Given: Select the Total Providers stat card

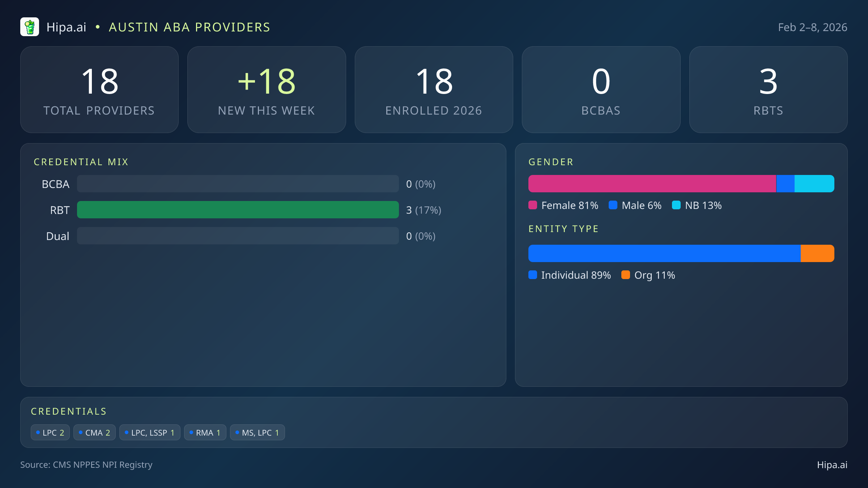Looking at the screenshot, I should [x=99, y=89].
